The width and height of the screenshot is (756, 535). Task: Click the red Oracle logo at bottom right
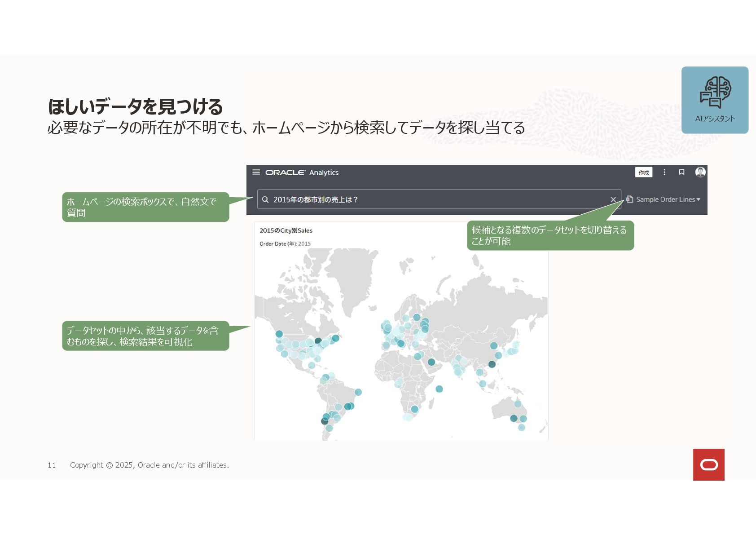[x=708, y=464]
